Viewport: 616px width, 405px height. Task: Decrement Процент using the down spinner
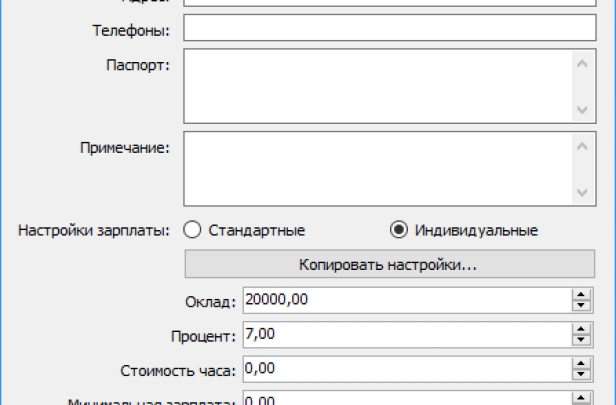[580, 341]
